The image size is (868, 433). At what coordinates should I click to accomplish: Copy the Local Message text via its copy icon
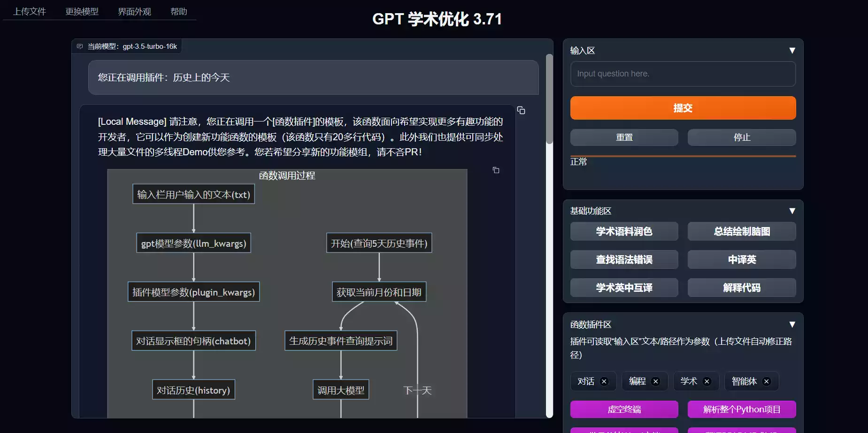coord(521,110)
